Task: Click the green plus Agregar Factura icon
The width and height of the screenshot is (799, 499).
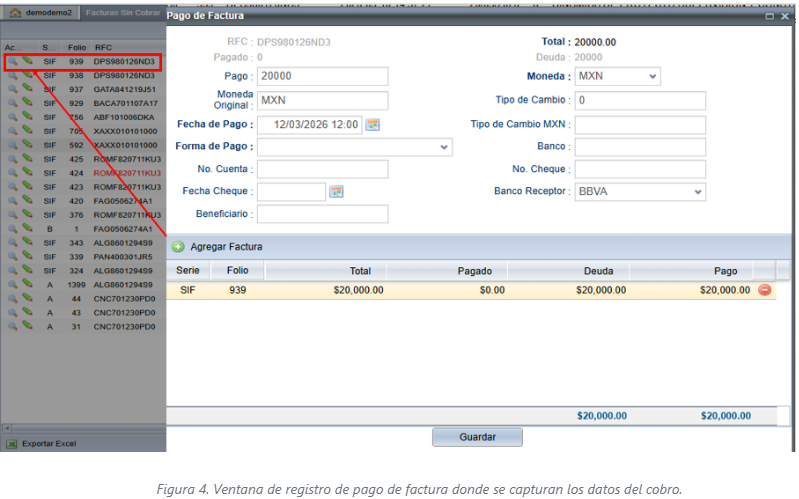Action: click(x=178, y=246)
